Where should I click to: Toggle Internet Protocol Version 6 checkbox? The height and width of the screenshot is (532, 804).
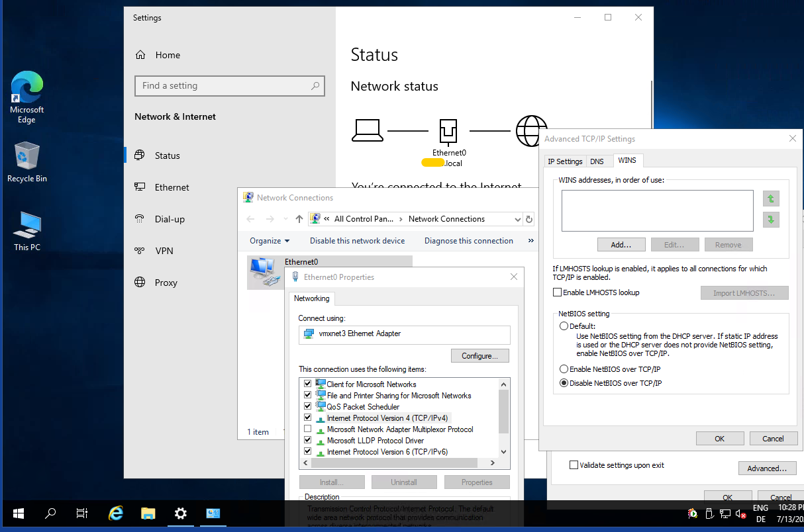pyautogui.click(x=307, y=451)
